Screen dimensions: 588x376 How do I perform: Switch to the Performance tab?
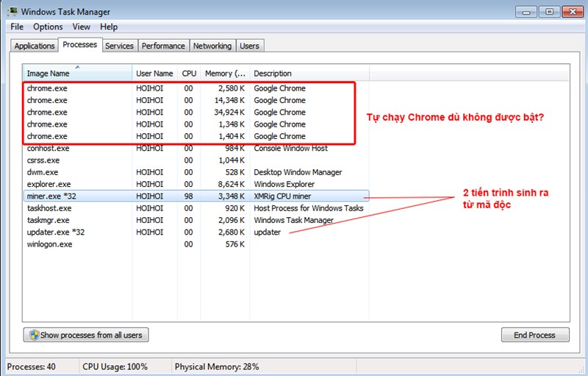[163, 46]
